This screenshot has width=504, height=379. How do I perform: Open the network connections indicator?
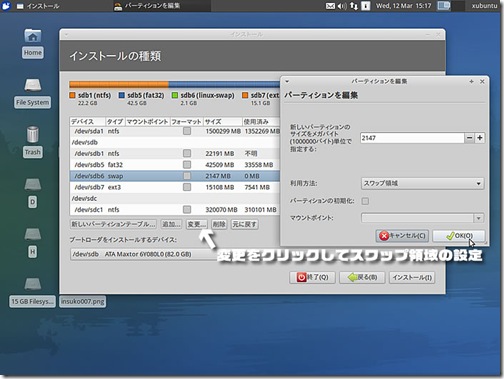click(x=354, y=6)
